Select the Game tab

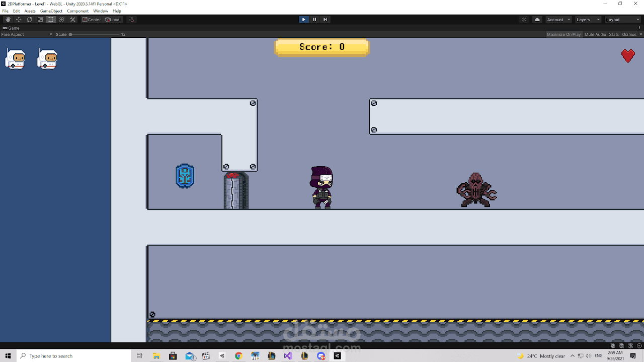[x=12, y=28]
